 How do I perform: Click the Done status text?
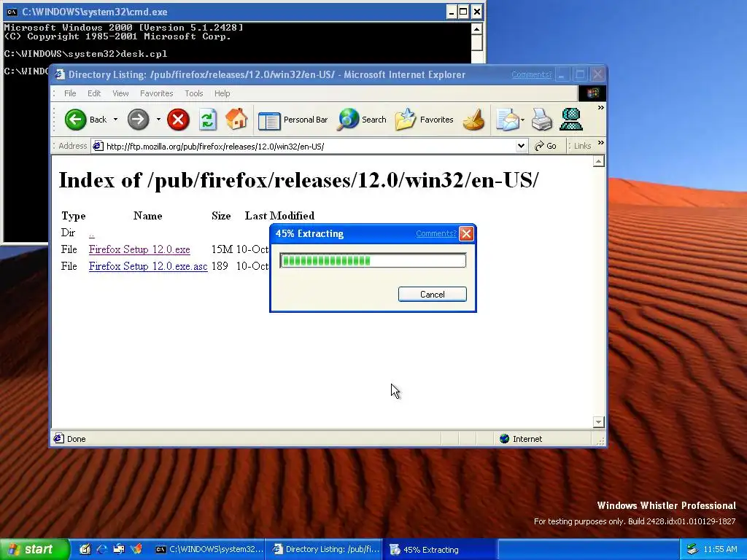[76, 438]
